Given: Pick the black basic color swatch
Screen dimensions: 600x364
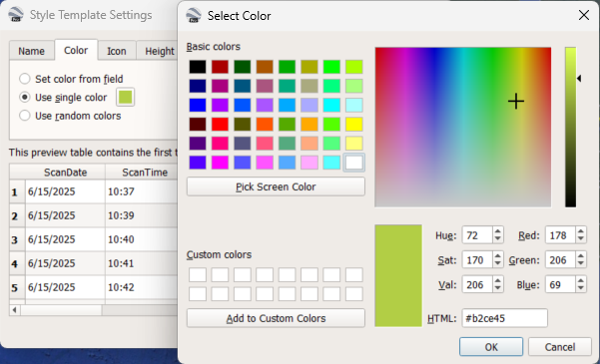Looking at the screenshot, I should click(x=198, y=67).
